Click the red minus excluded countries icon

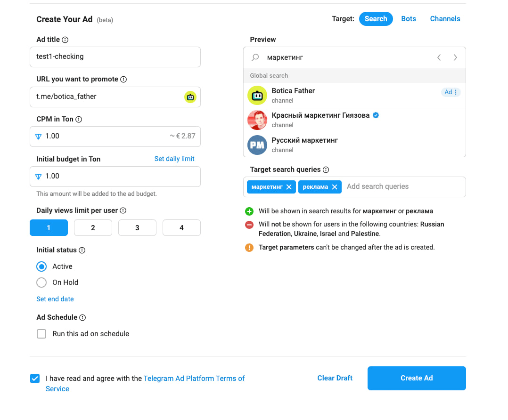coord(249,225)
